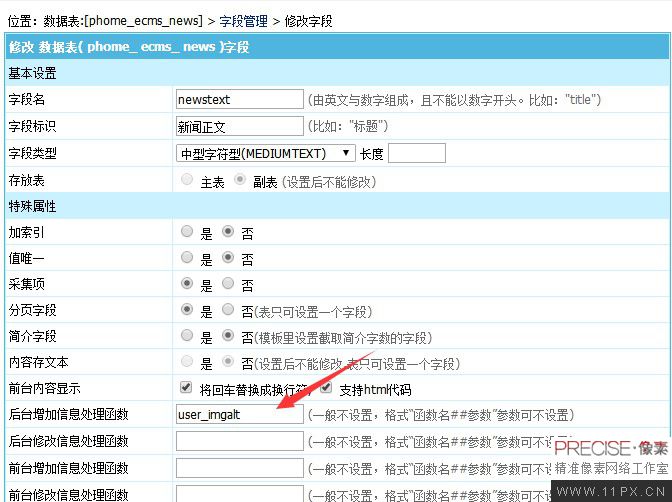Click the 前台修改信息处理函数 input field

click(x=240, y=494)
